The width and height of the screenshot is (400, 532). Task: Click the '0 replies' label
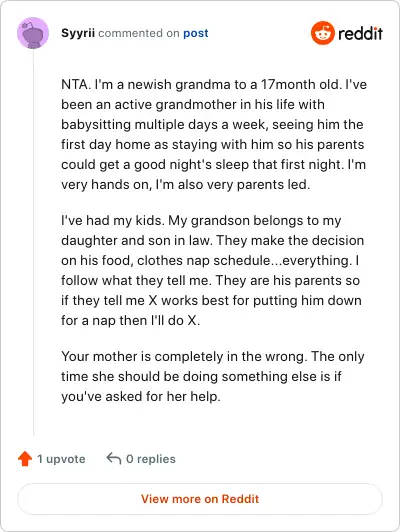point(151,459)
